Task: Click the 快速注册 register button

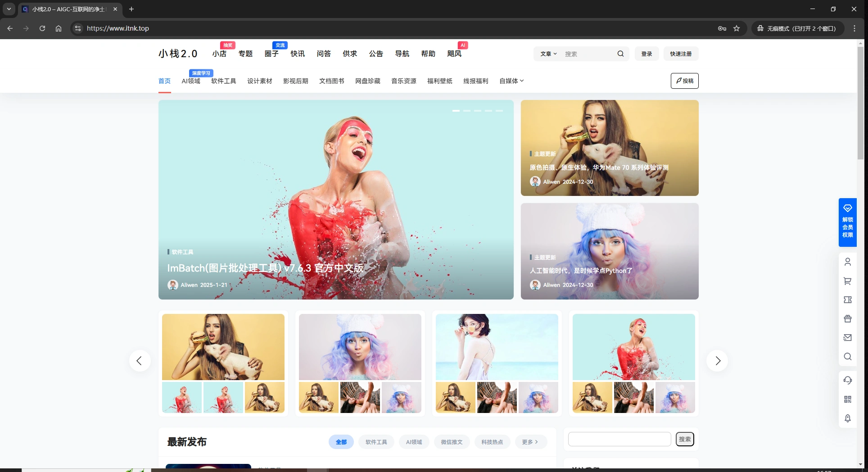Action: pyautogui.click(x=681, y=54)
